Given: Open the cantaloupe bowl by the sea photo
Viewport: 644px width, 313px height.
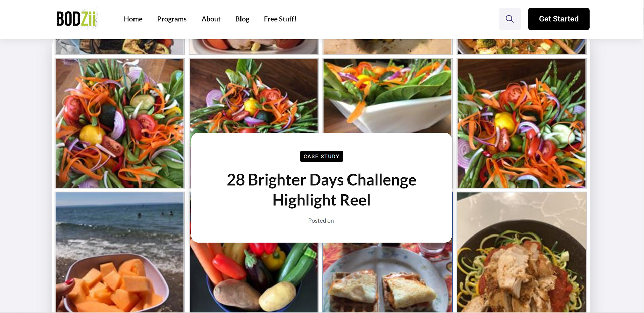Looking at the screenshot, I should coord(120,252).
